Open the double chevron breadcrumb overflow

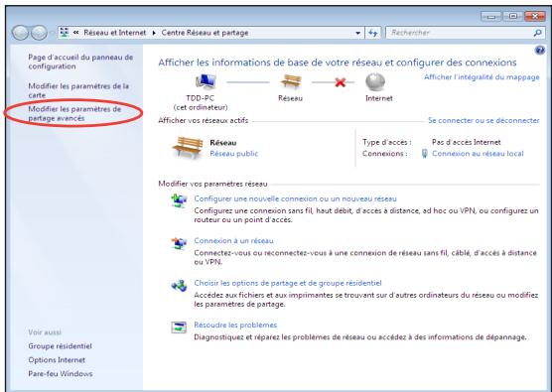click(75, 33)
